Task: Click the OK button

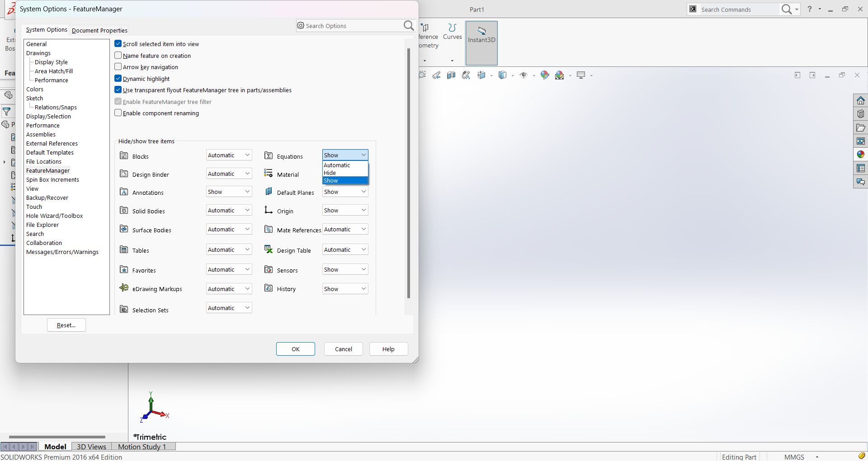Action: (296, 349)
